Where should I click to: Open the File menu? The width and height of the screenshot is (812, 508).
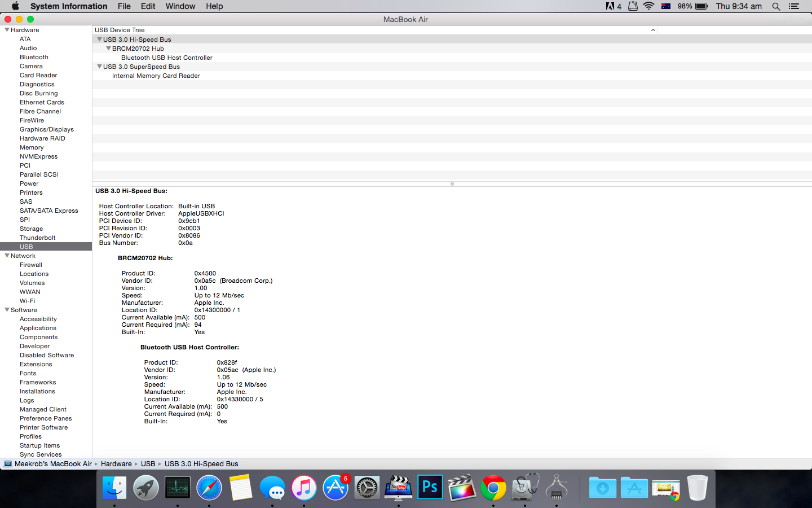tap(124, 6)
